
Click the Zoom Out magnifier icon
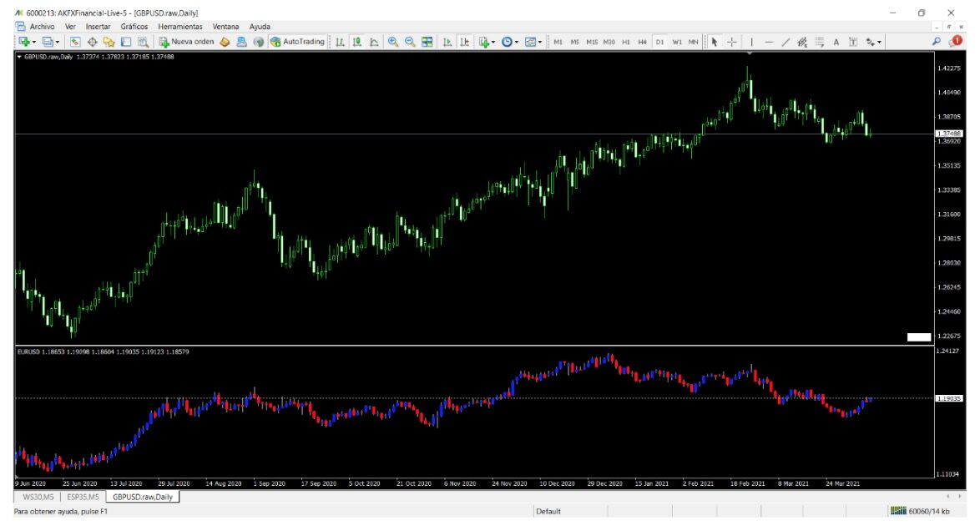pyautogui.click(x=410, y=42)
